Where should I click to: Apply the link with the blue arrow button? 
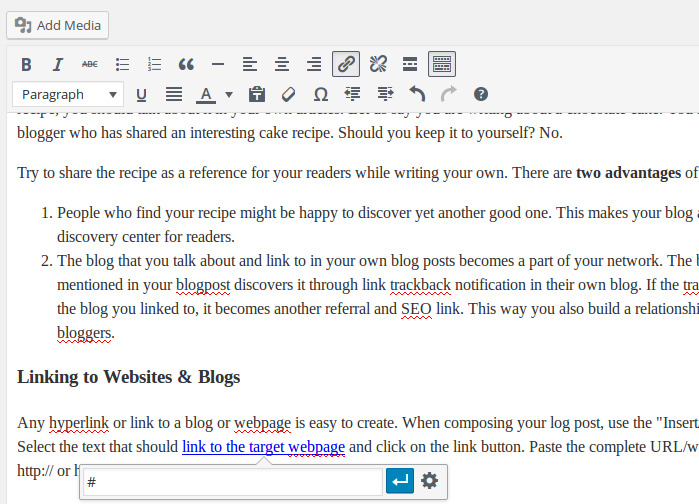click(x=400, y=481)
